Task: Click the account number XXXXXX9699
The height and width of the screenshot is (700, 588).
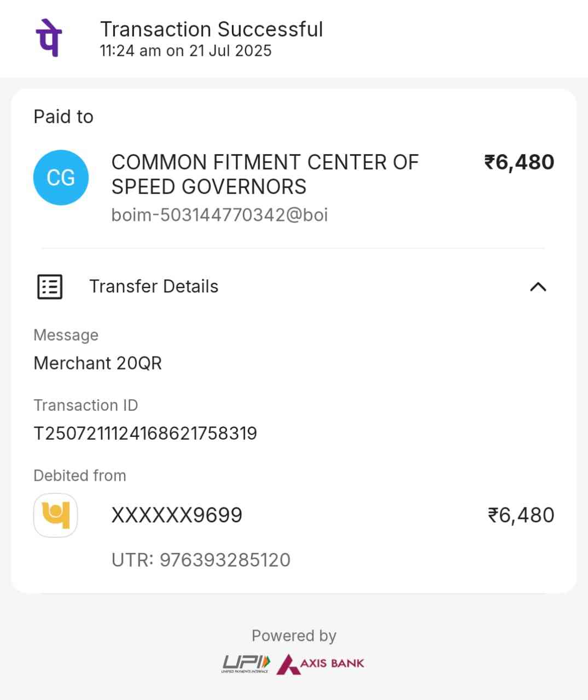Action: tap(177, 515)
